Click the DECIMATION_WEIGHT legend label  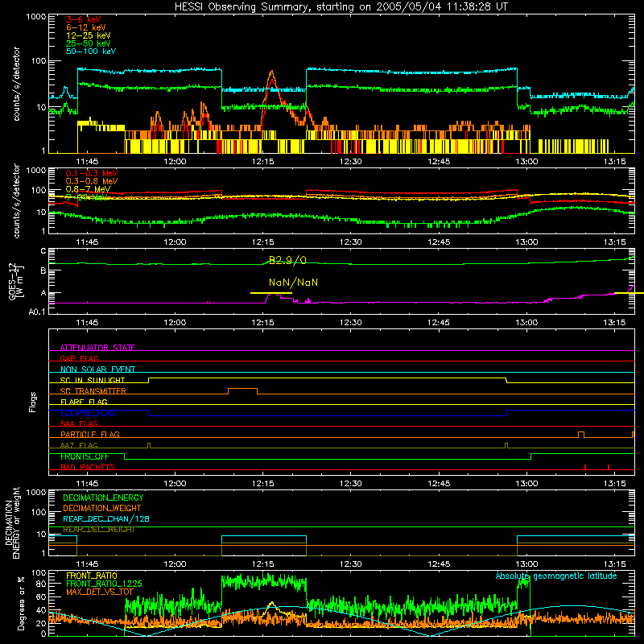pos(102,508)
